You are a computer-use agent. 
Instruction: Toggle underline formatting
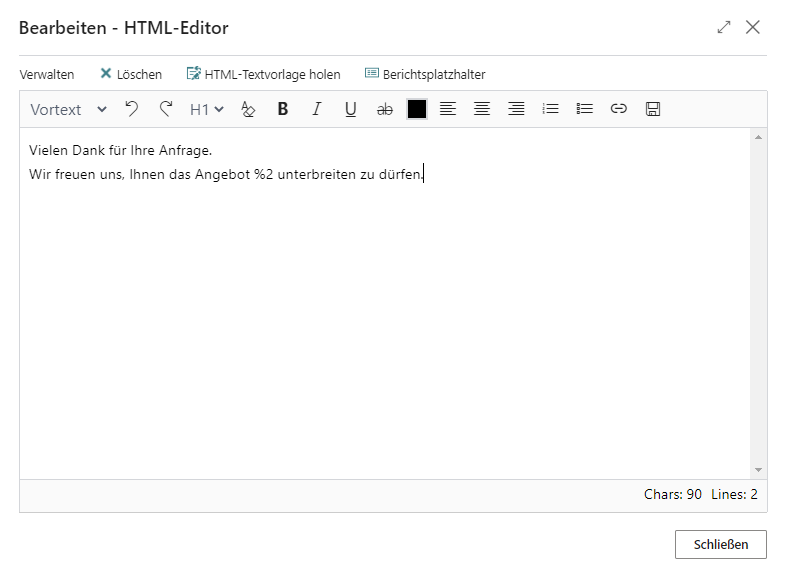point(350,109)
